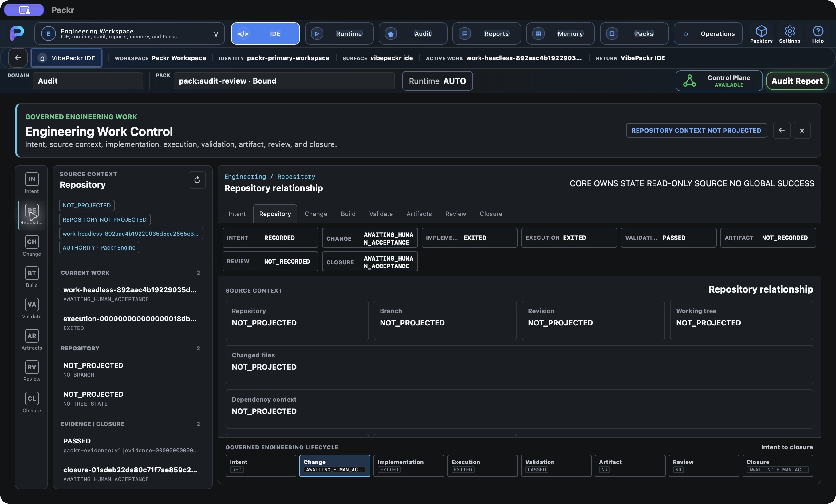Click the Audit Report button

click(797, 81)
